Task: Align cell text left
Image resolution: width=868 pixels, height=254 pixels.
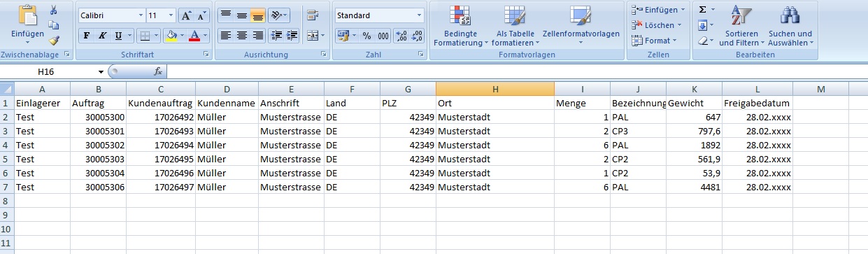Action: [225, 35]
